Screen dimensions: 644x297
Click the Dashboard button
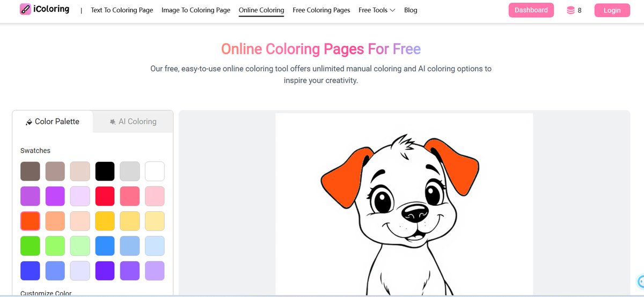pyautogui.click(x=531, y=10)
